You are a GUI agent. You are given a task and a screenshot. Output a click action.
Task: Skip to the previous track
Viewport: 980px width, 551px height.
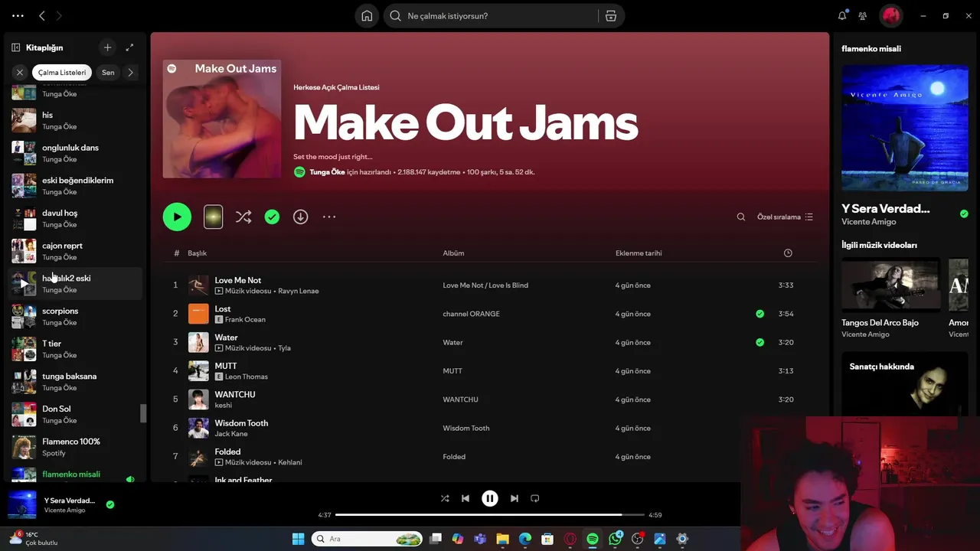point(465,498)
